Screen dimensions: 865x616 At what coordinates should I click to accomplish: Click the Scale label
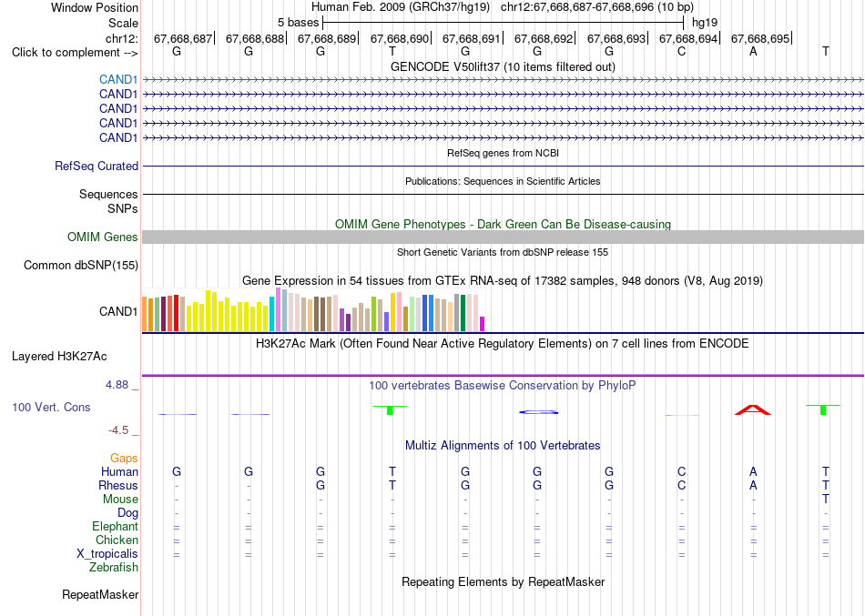123,23
